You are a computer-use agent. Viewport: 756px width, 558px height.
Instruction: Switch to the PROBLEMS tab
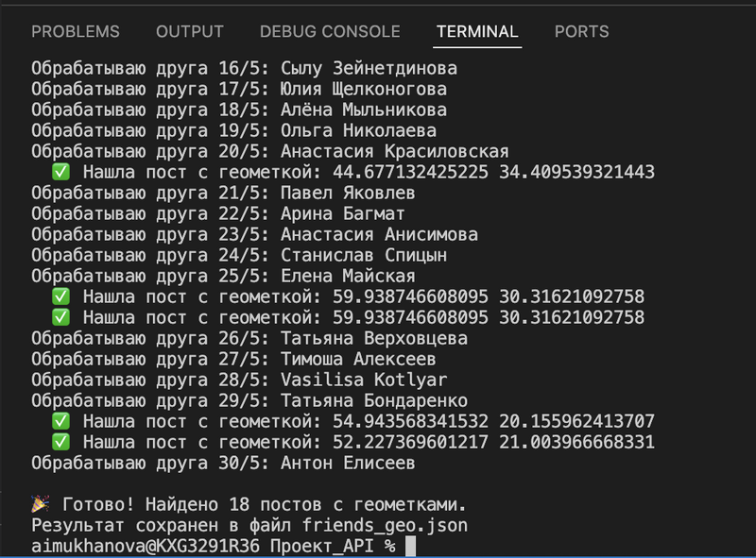(x=76, y=31)
